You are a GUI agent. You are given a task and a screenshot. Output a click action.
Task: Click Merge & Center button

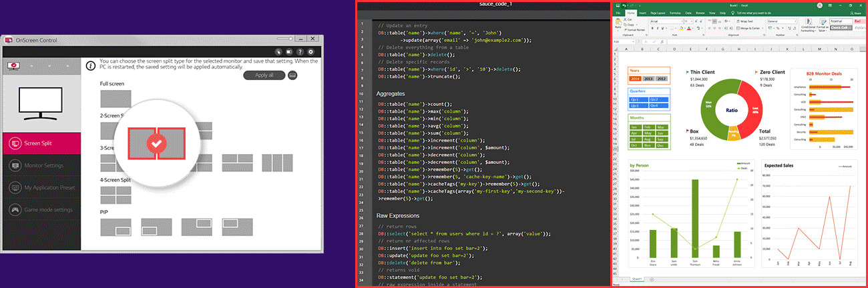coord(749,28)
